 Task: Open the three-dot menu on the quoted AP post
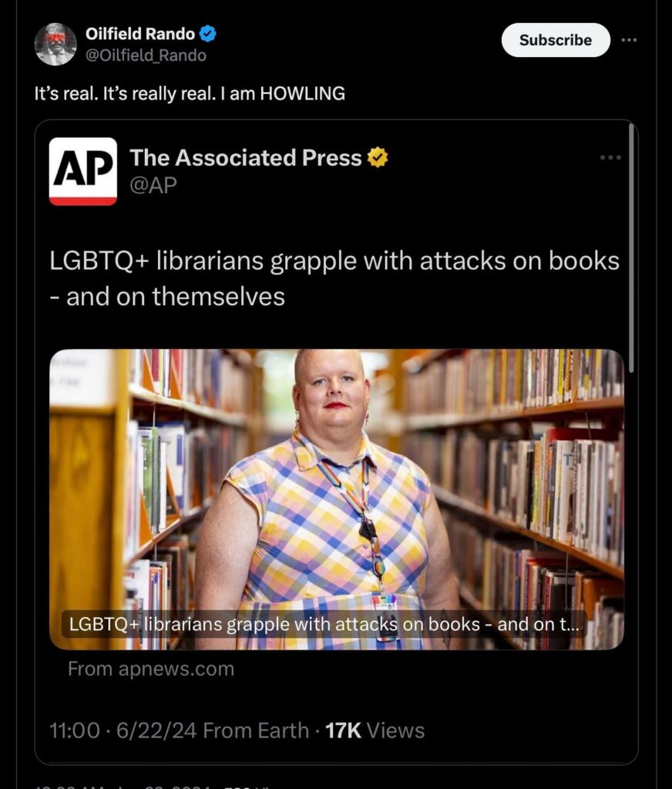[x=610, y=157]
